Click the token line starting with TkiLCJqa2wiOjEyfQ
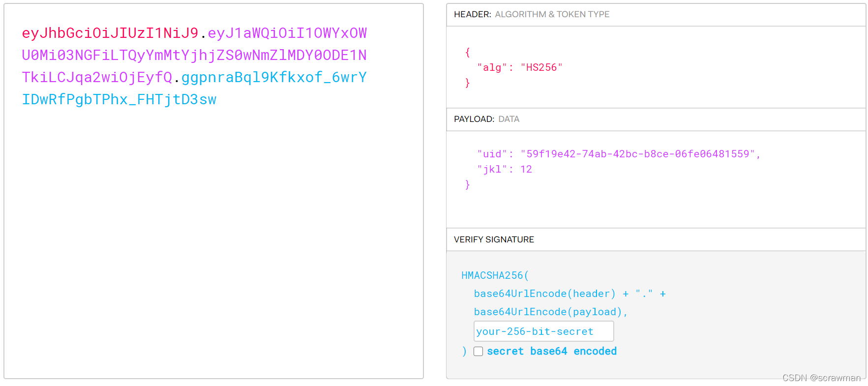 [x=194, y=77]
